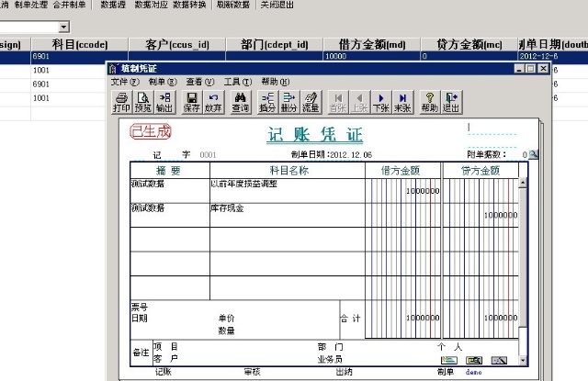Maximize the 填制凭证 window

[531, 69]
